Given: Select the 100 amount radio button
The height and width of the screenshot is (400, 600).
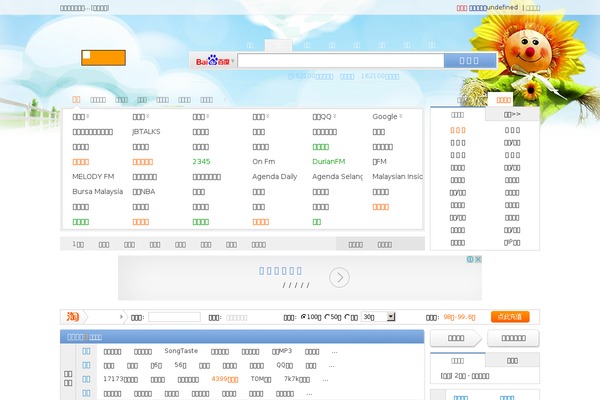Looking at the screenshot, I should point(304,317).
